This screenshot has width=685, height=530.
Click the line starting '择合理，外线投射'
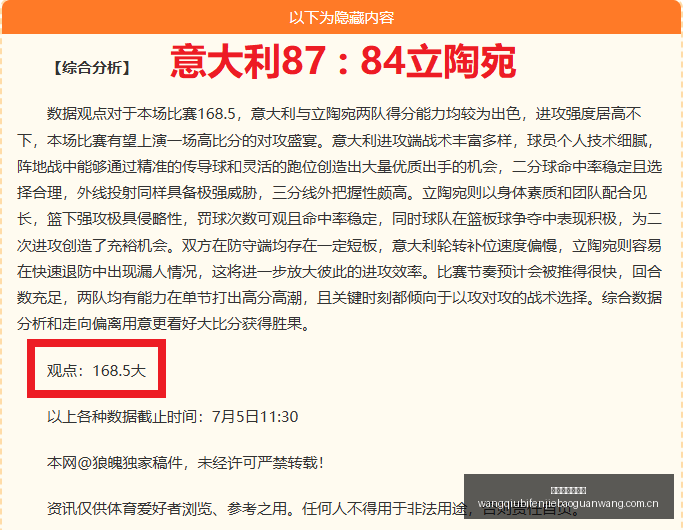332,193
